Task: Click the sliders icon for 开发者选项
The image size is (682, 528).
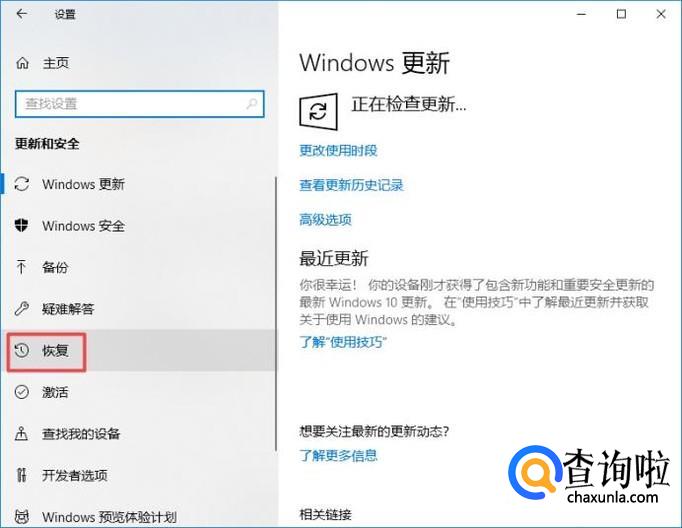Action: click(22, 475)
